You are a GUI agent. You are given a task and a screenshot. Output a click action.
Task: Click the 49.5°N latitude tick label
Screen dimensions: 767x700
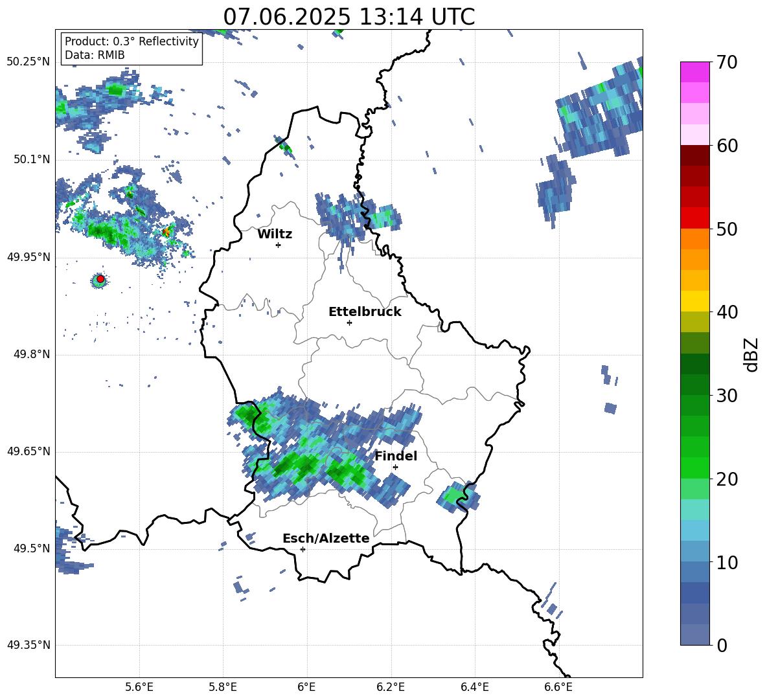[32, 548]
